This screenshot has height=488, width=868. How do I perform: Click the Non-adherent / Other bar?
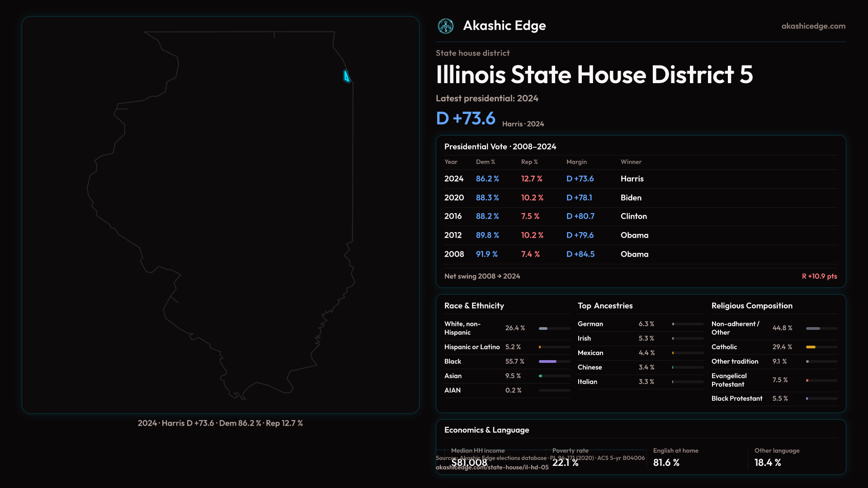tap(813, 328)
